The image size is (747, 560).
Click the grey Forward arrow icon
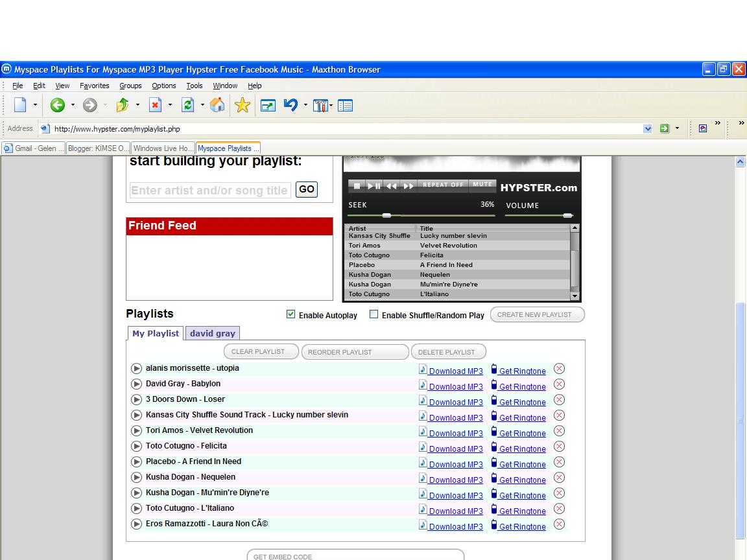89,105
